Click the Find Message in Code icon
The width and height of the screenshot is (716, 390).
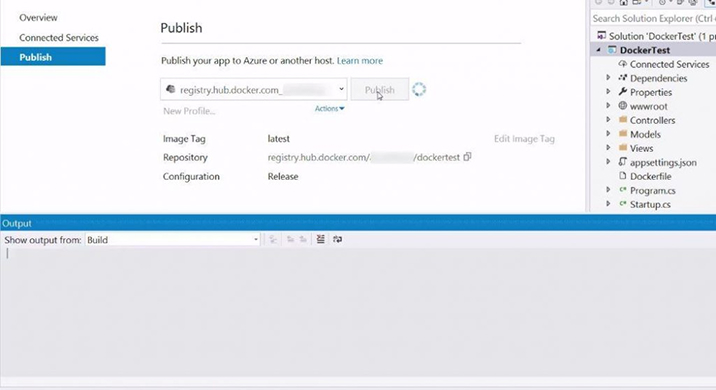pyautogui.click(x=273, y=239)
